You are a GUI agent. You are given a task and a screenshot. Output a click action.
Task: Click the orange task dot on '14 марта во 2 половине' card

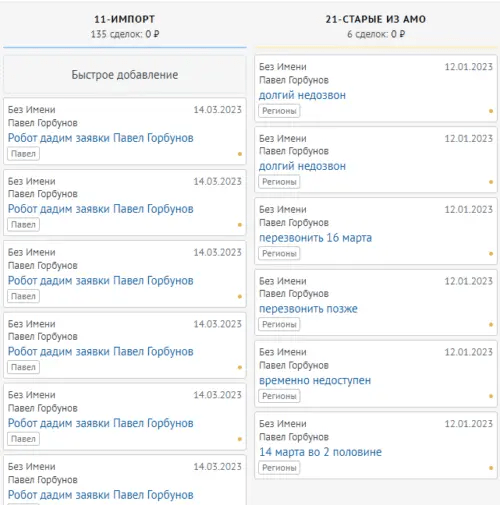point(491,468)
